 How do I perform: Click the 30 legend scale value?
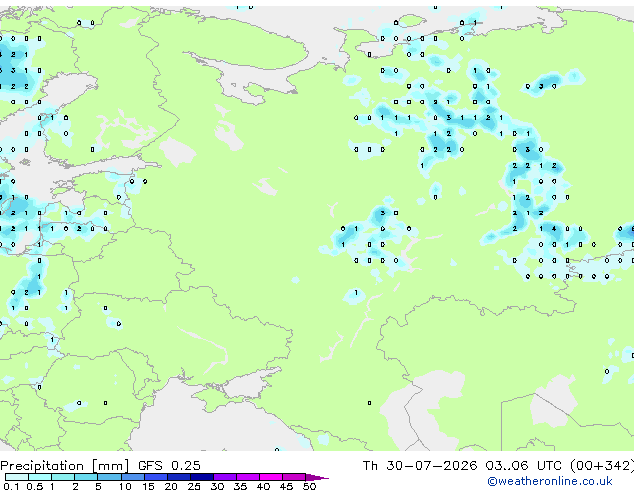[217, 486]
